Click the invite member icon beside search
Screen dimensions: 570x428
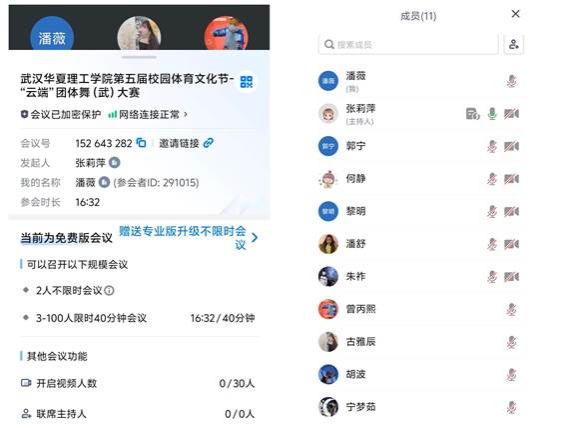tap(514, 44)
